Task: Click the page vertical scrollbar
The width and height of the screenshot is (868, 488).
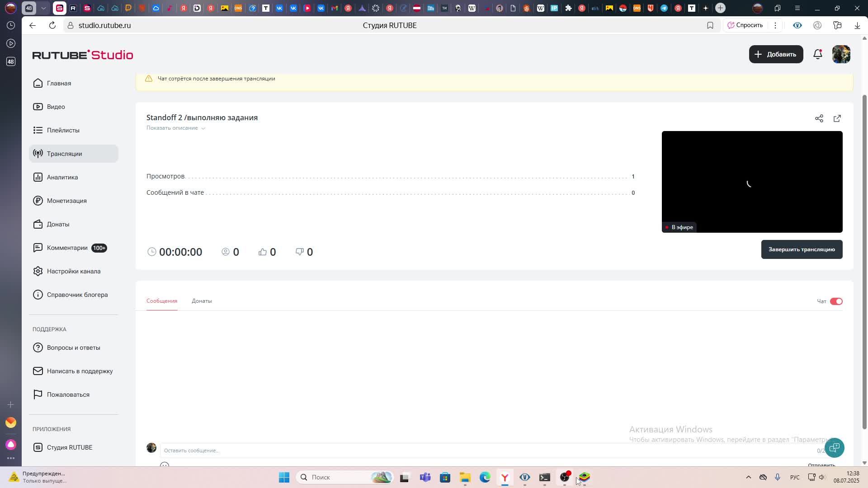Action: point(864,262)
